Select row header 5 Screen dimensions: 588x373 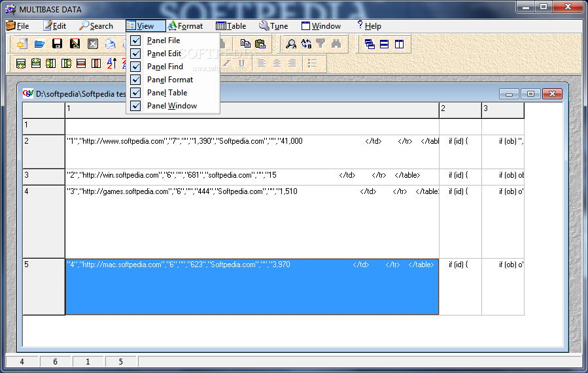[44, 287]
